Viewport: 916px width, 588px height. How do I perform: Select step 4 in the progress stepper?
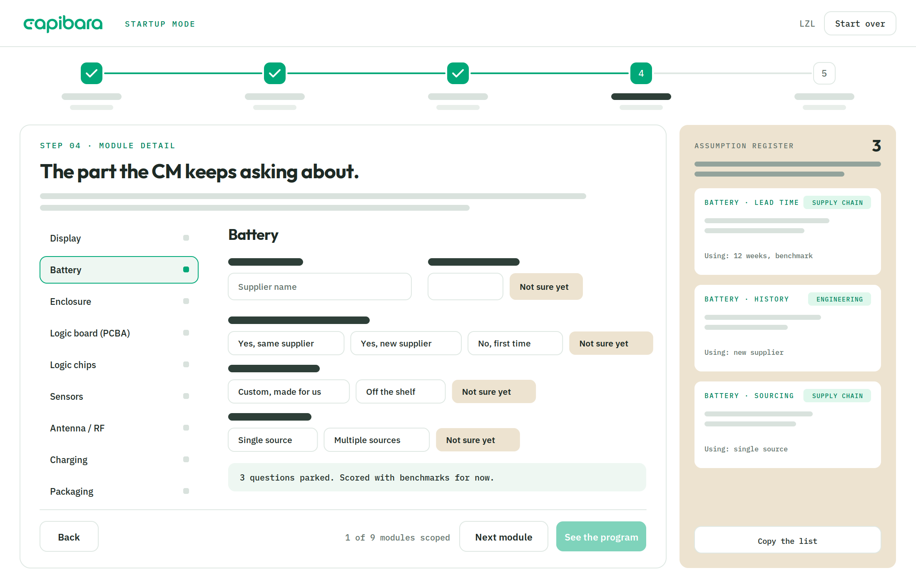[641, 73]
